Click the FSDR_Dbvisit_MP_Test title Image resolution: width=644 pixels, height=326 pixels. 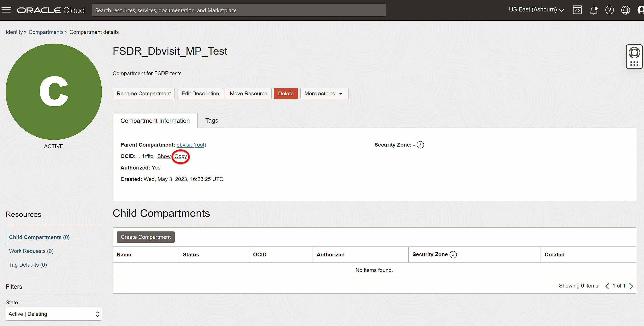point(170,51)
